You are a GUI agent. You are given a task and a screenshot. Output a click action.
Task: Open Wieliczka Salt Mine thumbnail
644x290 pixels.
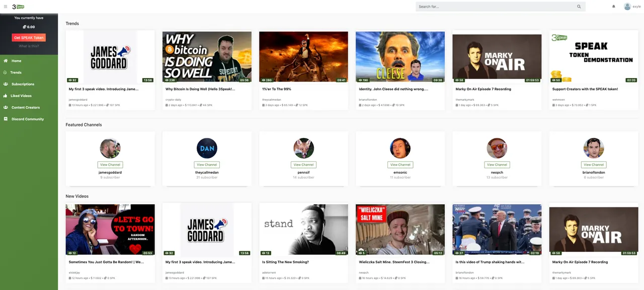[x=400, y=230]
